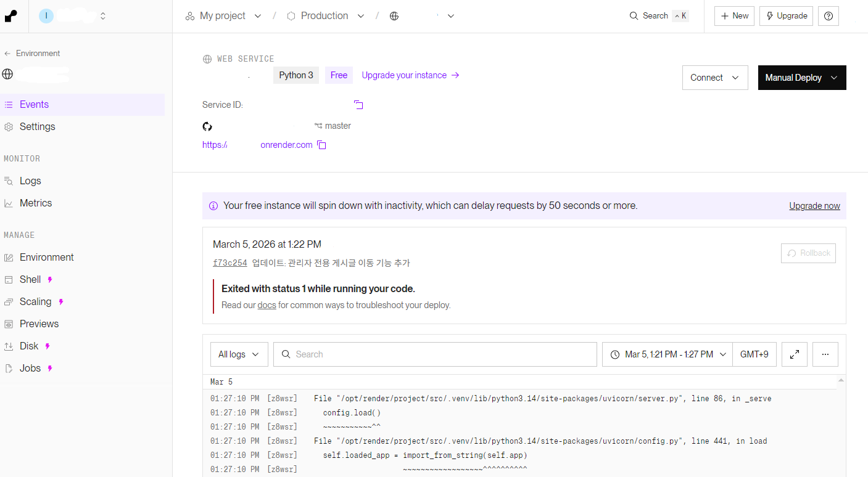Open the Connect dropdown
This screenshot has width=868, height=477.
(715, 78)
